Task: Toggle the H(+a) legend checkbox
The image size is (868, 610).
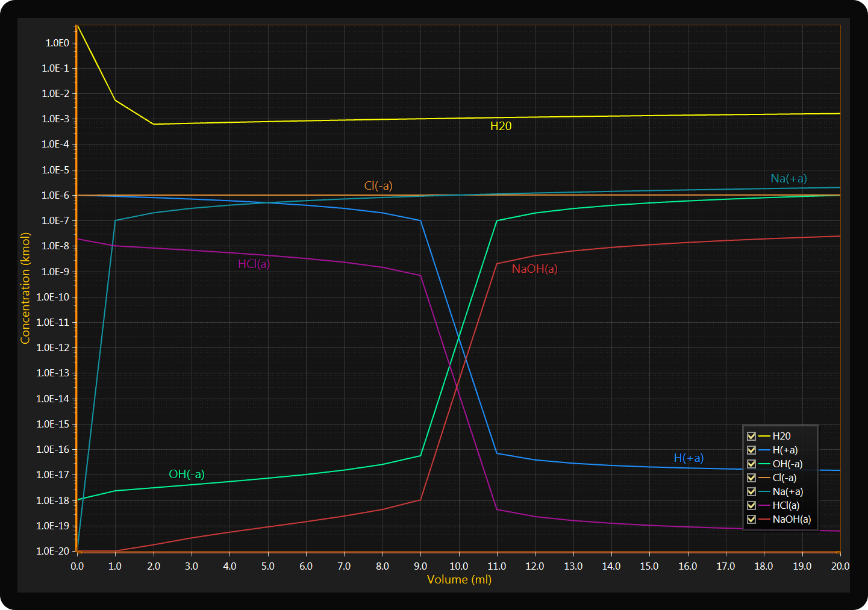Action: click(x=751, y=450)
